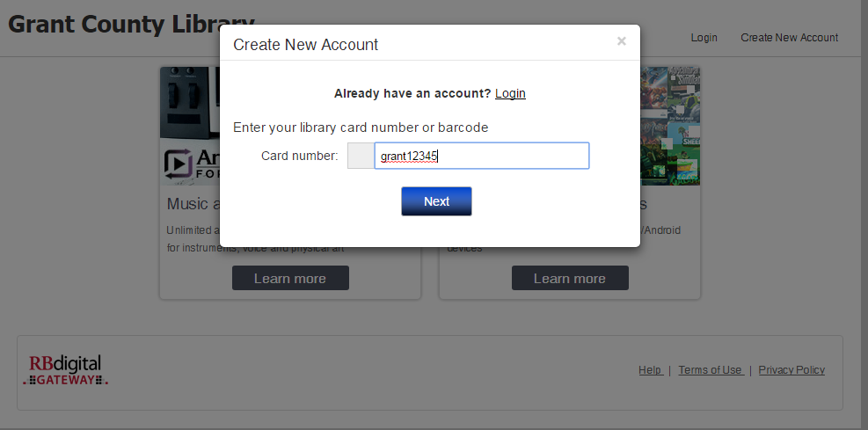Click Learn more under the right card
Image resolution: width=868 pixels, height=430 pixels.
[x=570, y=278]
